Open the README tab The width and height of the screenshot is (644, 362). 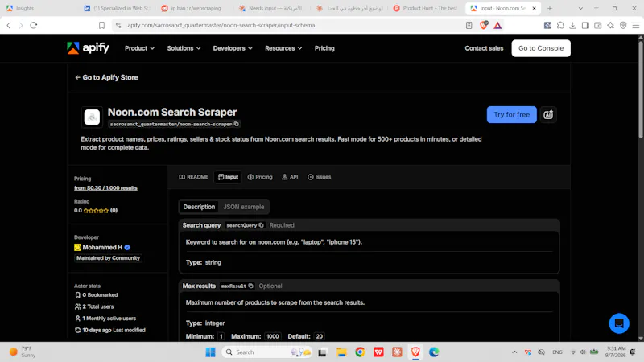193,177
